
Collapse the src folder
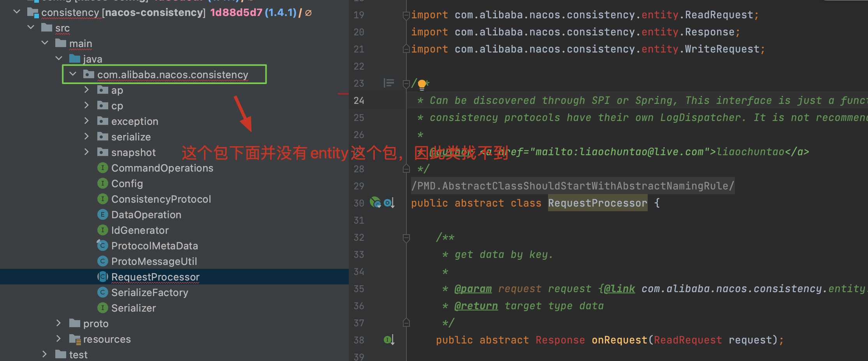31,27
